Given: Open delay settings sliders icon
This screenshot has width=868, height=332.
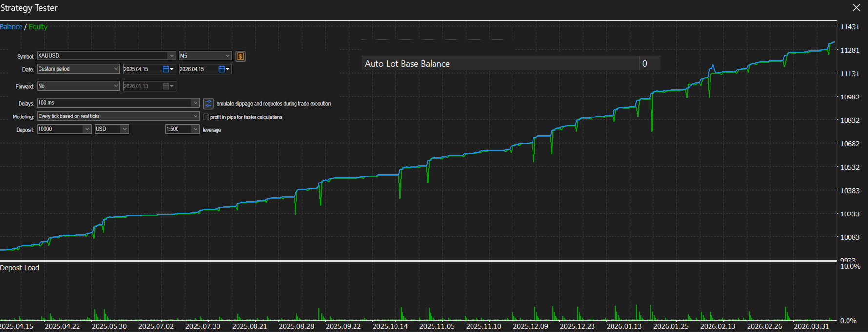Looking at the screenshot, I should pos(208,103).
